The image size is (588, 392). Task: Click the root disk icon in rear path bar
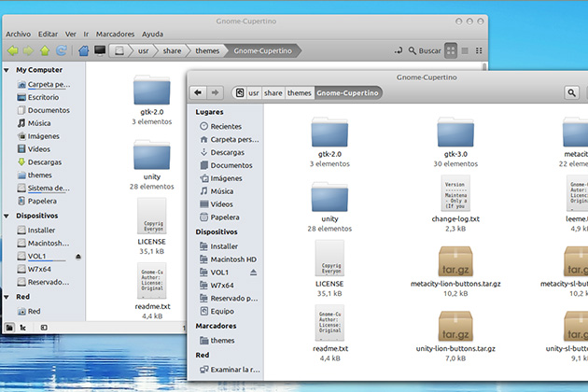point(119,50)
